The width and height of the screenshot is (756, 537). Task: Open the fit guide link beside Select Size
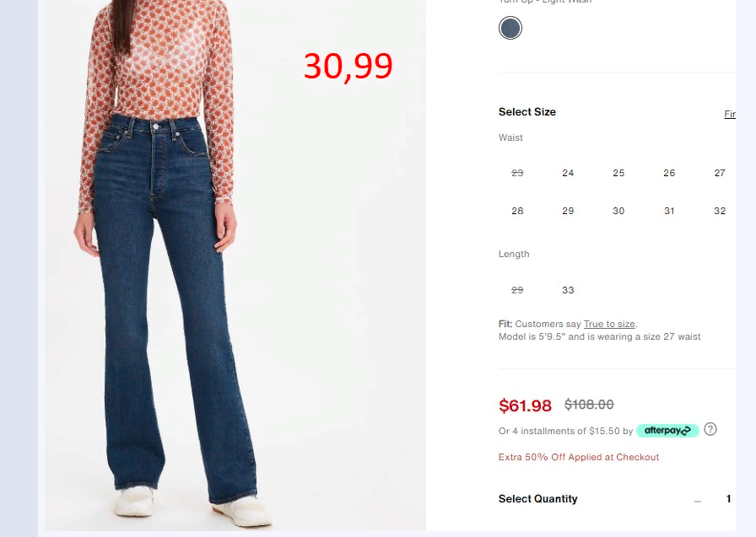pyautogui.click(x=730, y=114)
